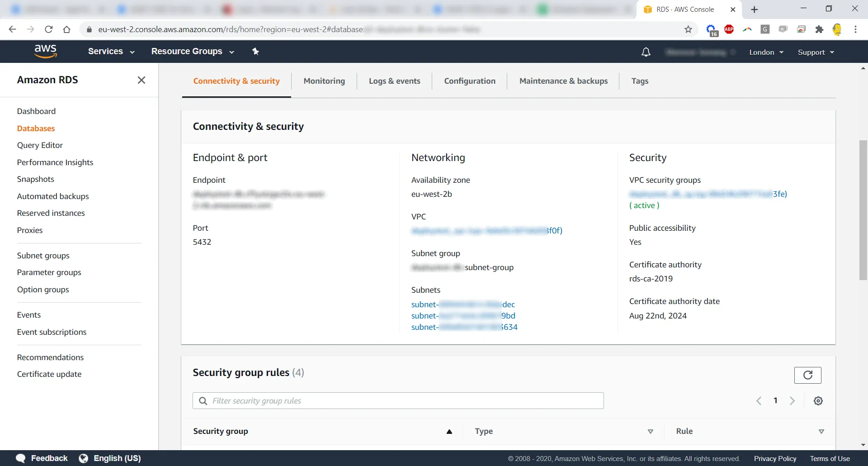868x466 pixels.
Task: Expand the Resource Groups dropdown
Action: [x=193, y=52]
